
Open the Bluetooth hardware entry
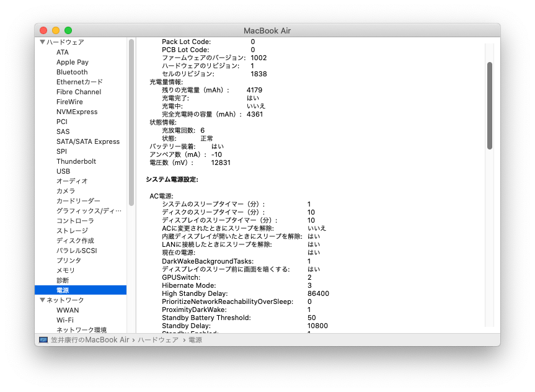pos(72,72)
